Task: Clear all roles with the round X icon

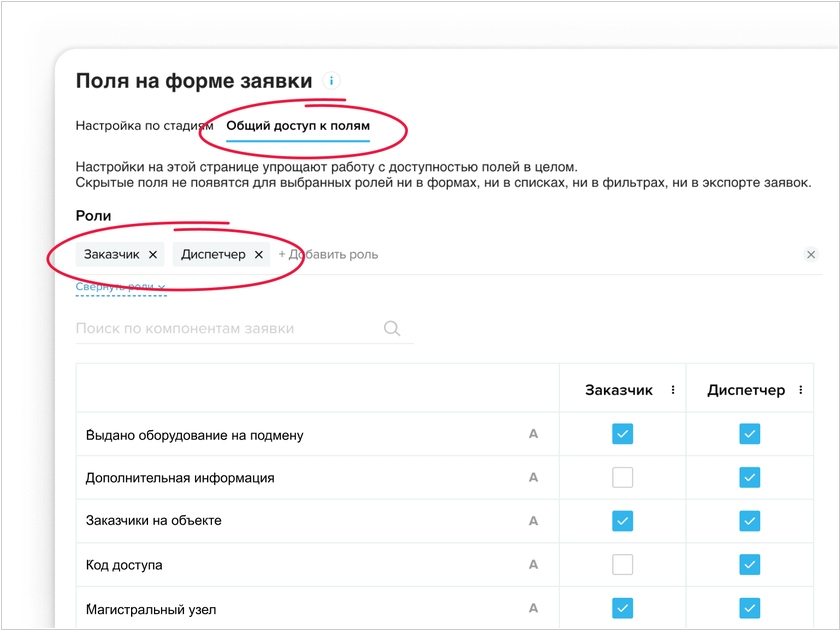Action: point(811,255)
